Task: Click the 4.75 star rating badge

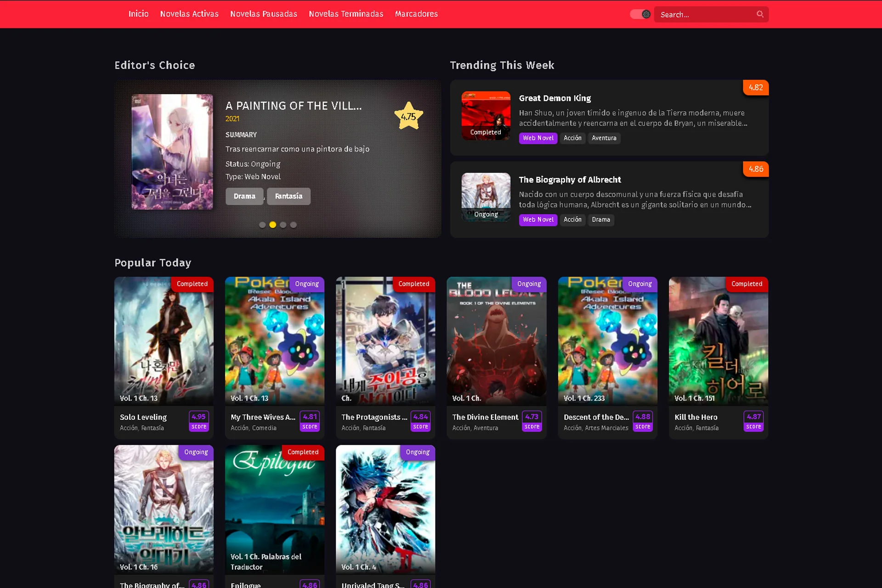Action: (408, 116)
